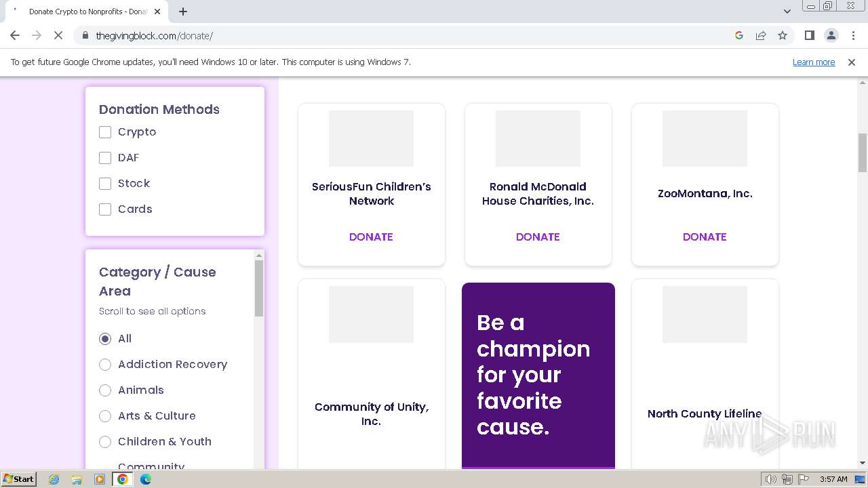Toggle the browser side panel

coord(809,35)
